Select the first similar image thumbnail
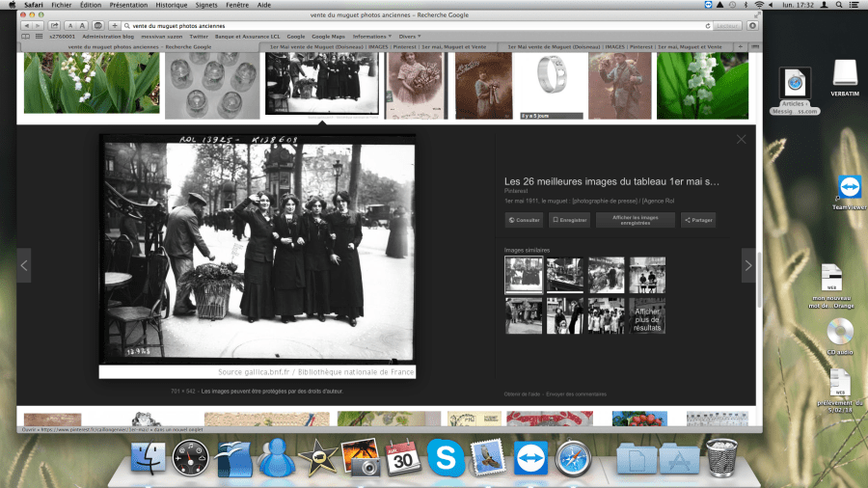The image size is (868, 488). [x=523, y=275]
